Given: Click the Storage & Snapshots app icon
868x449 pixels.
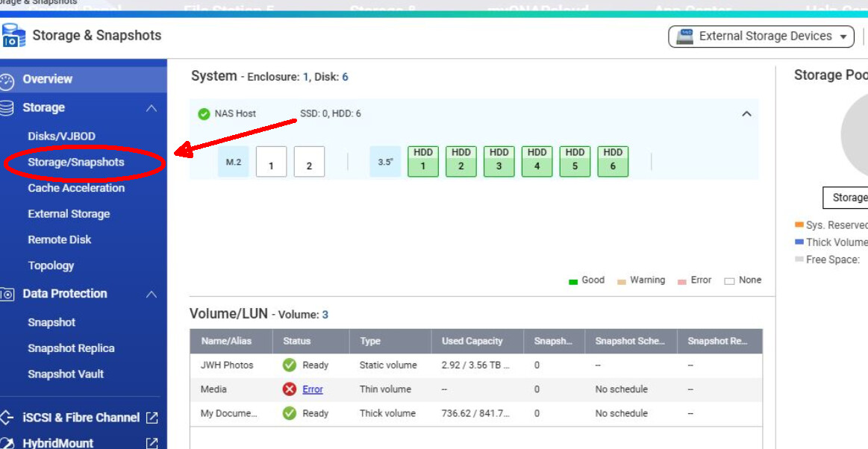Looking at the screenshot, I should (x=14, y=36).
